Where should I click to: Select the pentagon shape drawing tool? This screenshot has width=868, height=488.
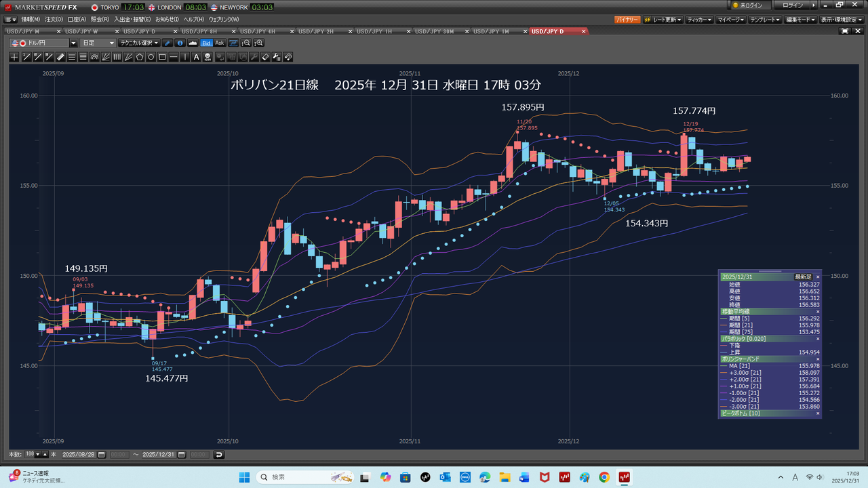[140, 57]
